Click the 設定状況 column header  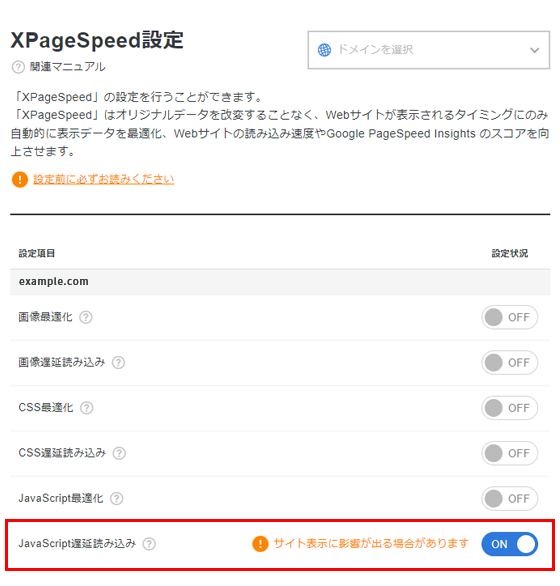510,253
